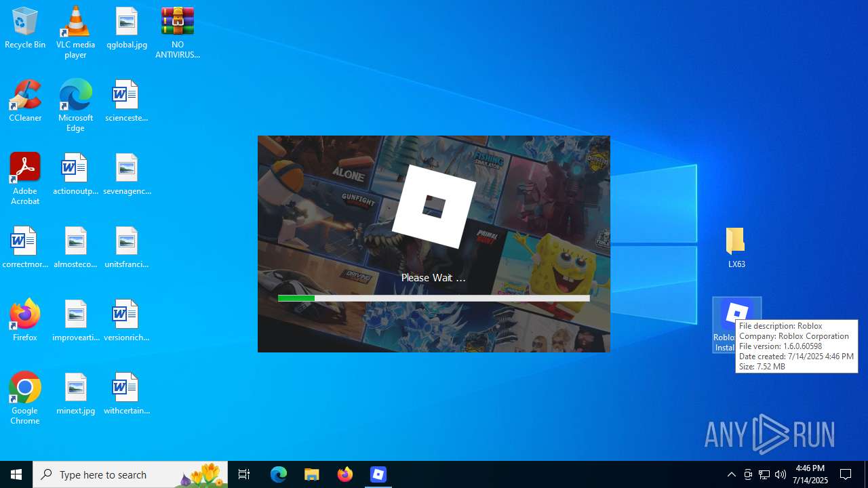Select the sevenagenc... image file
This screenshot has height=488, width=868.
coord(127,174)
